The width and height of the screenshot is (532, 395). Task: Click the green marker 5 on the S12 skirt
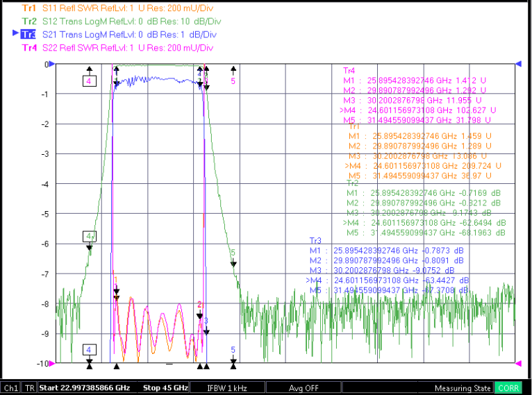(x=233, y=253)
